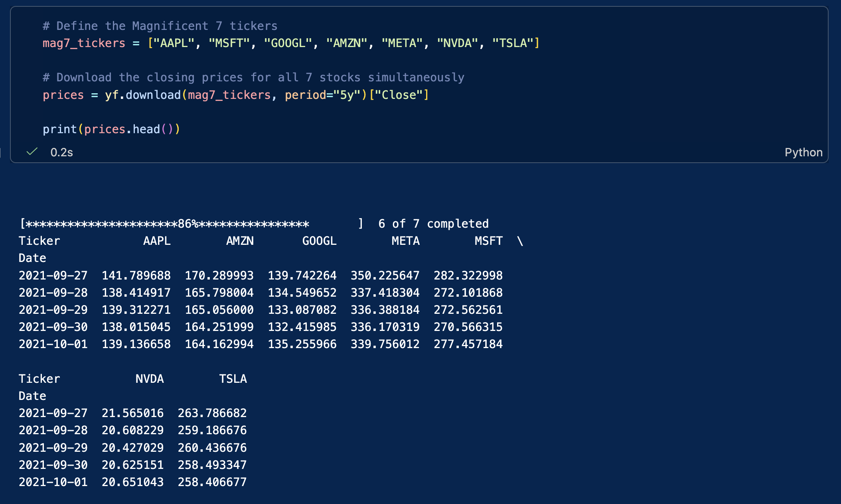The image size is (841, 504).
Task: Click the 0.2s execution time
Action: click(x=62, y=152)
